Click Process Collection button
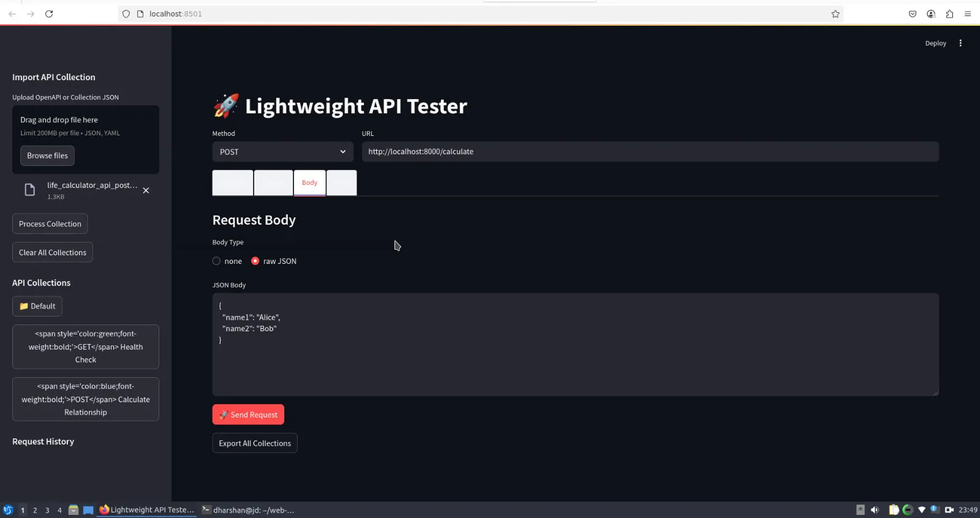The width and height of the screenshot is (980, 518). point(50,223)
